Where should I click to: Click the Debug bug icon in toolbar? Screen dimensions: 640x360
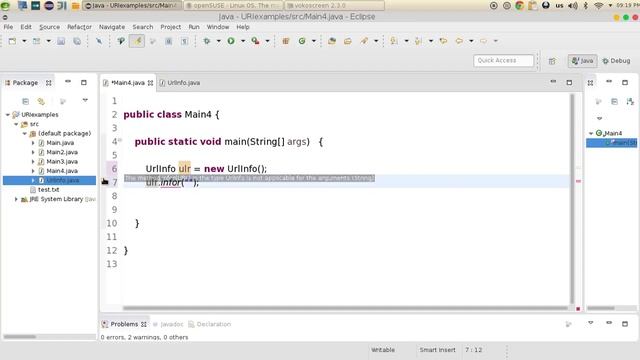point(207,41)
